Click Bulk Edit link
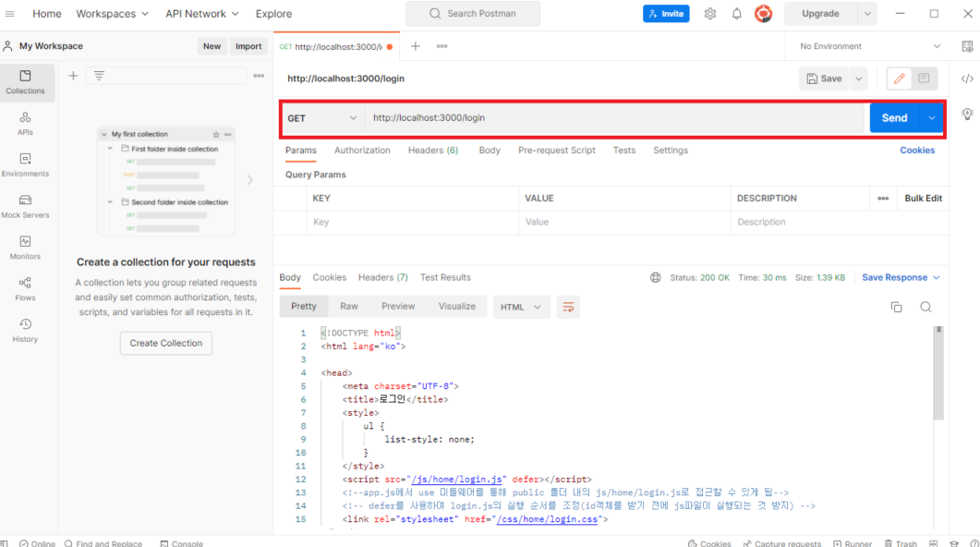 (x=923, y=198)
